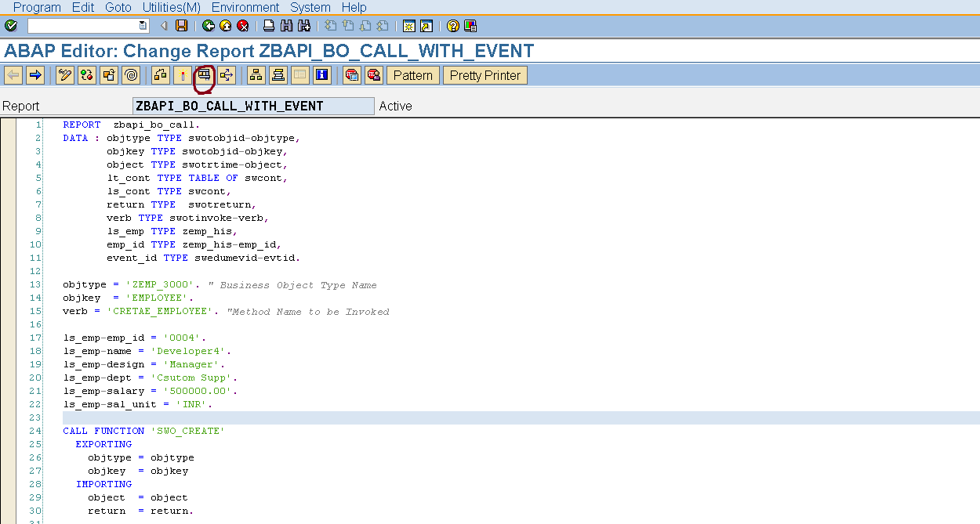Screen dimensions: 980x524
Task: Click the Report name field ZBAPI_BO_CALL_WITH_EVENT
Action: pos(253,107)
